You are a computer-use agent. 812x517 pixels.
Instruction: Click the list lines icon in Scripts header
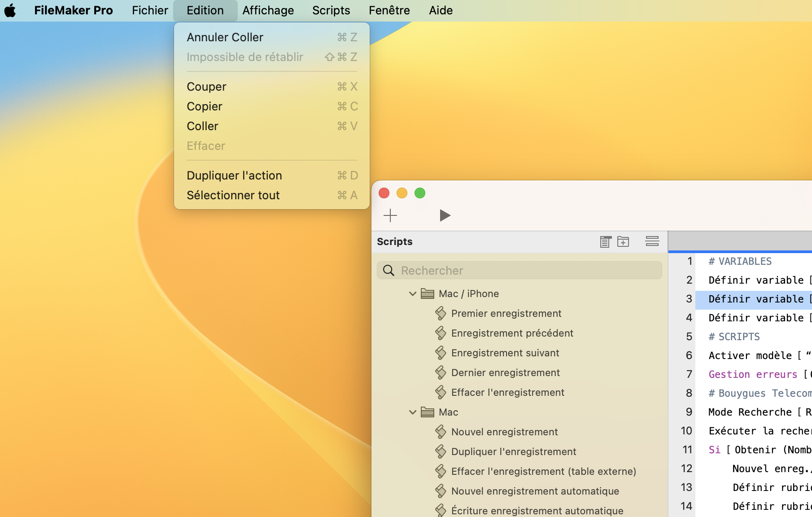point(652,241)
